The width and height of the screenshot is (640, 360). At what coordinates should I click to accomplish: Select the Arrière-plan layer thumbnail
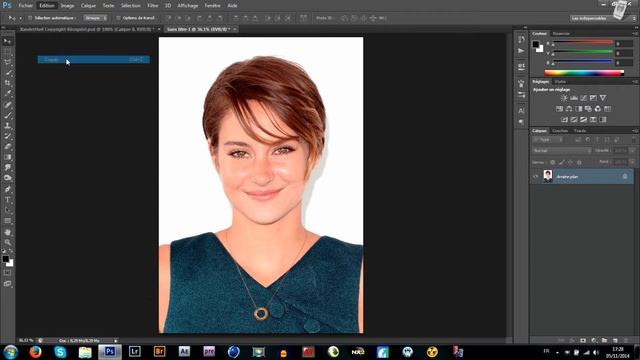click(548, 176)
